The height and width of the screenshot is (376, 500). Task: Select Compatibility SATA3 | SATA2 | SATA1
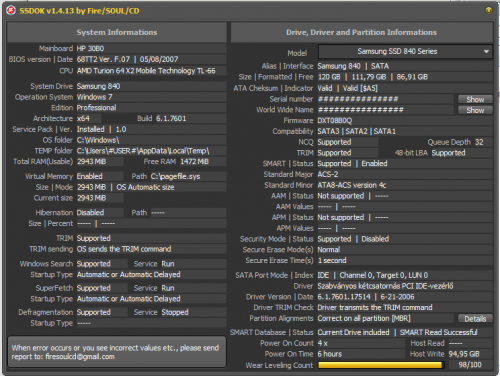pos(356,131)
